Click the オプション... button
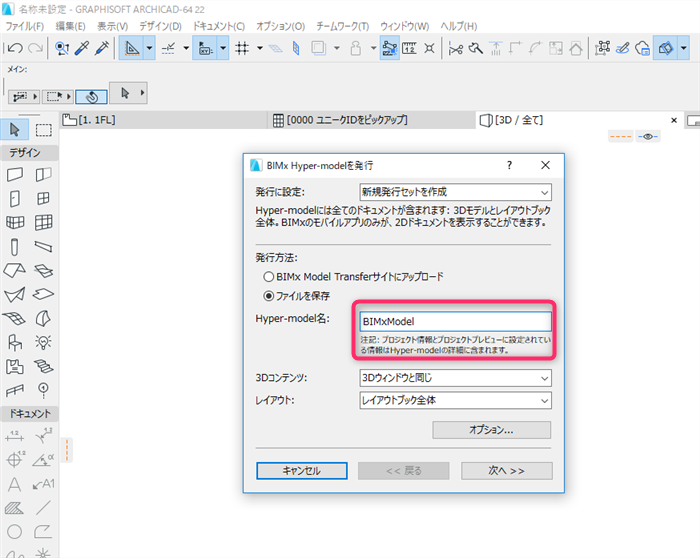Screen dimensions: 700x558 [x=492, y=430]
